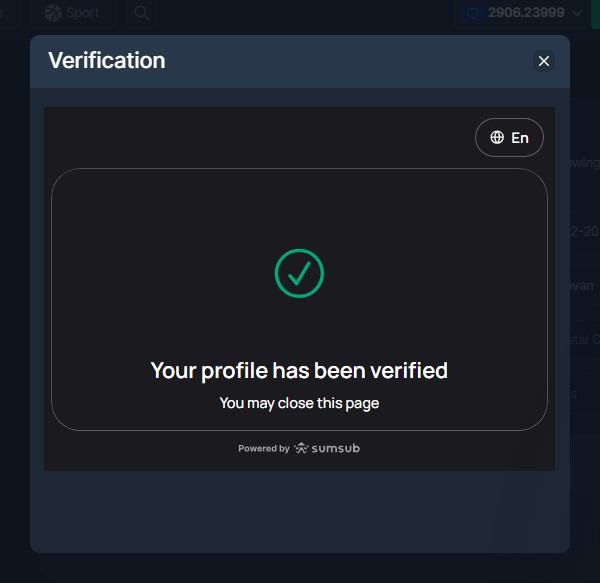The width and height of the screenshot is (600, 583).
Task: Select the dimmed Sport tab
Action: point(72,13)
